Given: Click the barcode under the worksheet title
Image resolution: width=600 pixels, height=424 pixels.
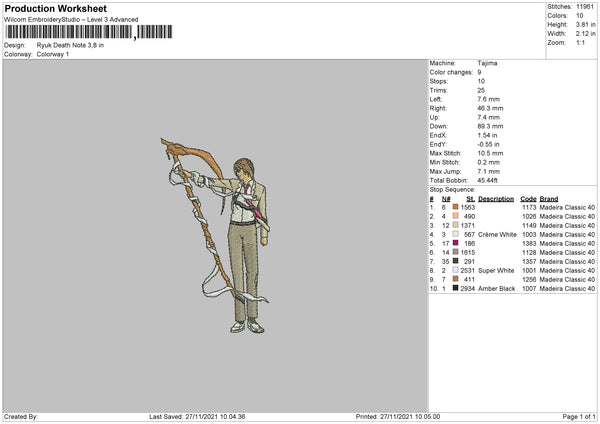Looking at the screenshot, I should [89, 32].
